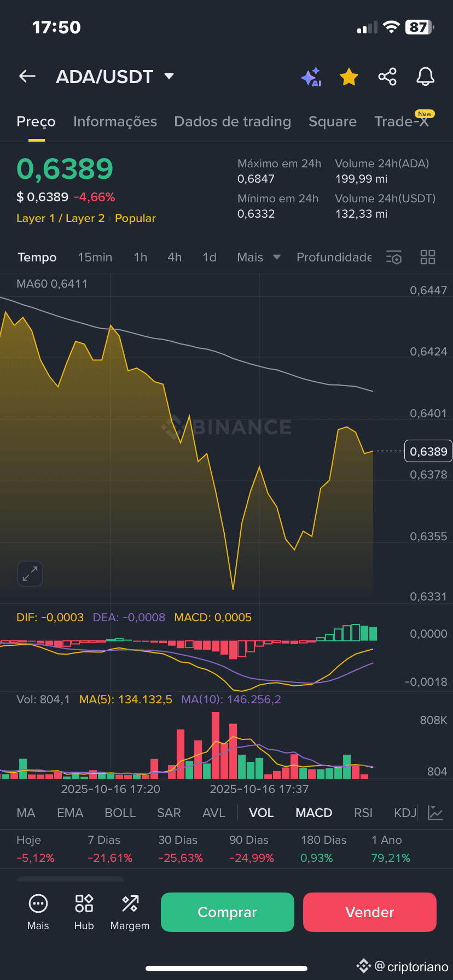Tap the Volume 24h(USDT) 132,33 mi
The image size is (453, 980).
tap(362, 214)
